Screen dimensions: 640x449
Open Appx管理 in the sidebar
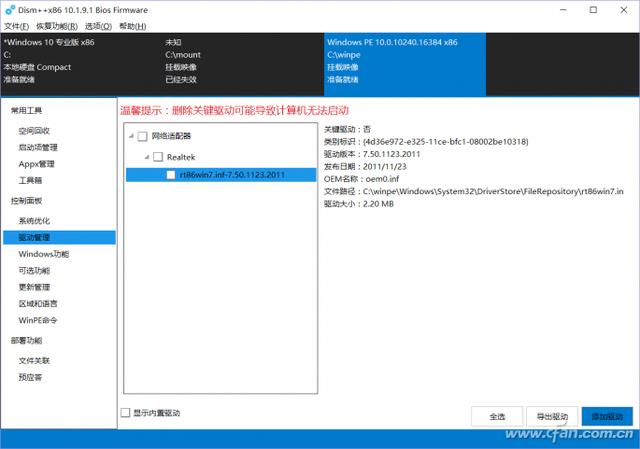[x=36, y=164]
